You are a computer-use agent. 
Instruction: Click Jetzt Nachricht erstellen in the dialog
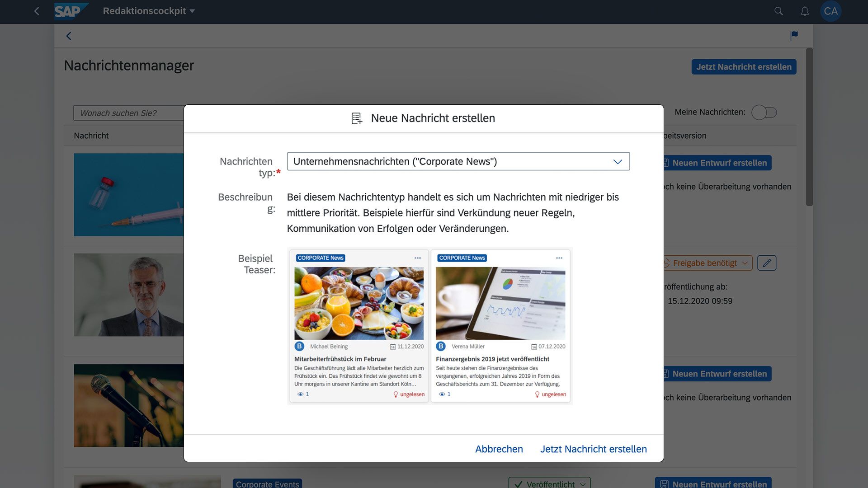[593, 449]
